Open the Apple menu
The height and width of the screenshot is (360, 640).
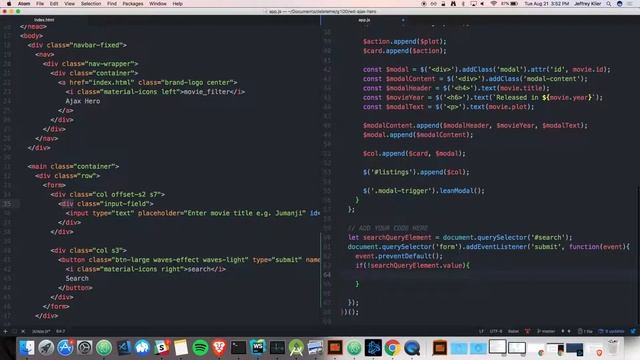[x=9, y=4]
